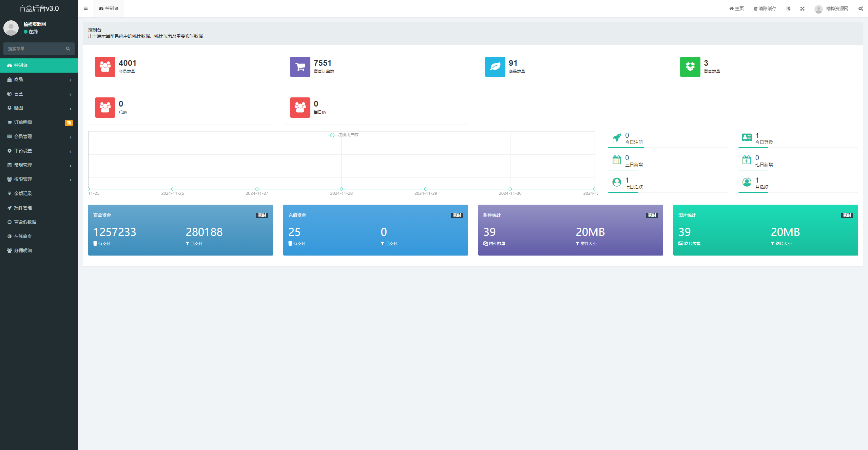Click the 搜索菜单 input field
This screenshot has height=450, width=868.
tap(34, 49)
